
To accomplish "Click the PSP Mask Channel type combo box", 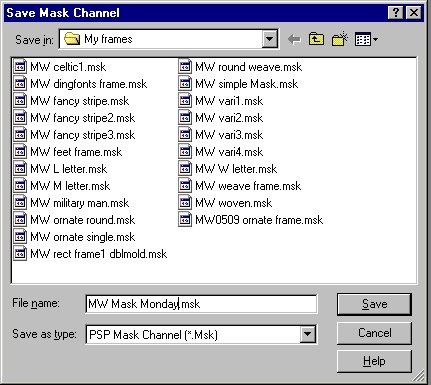I will 201,334.
